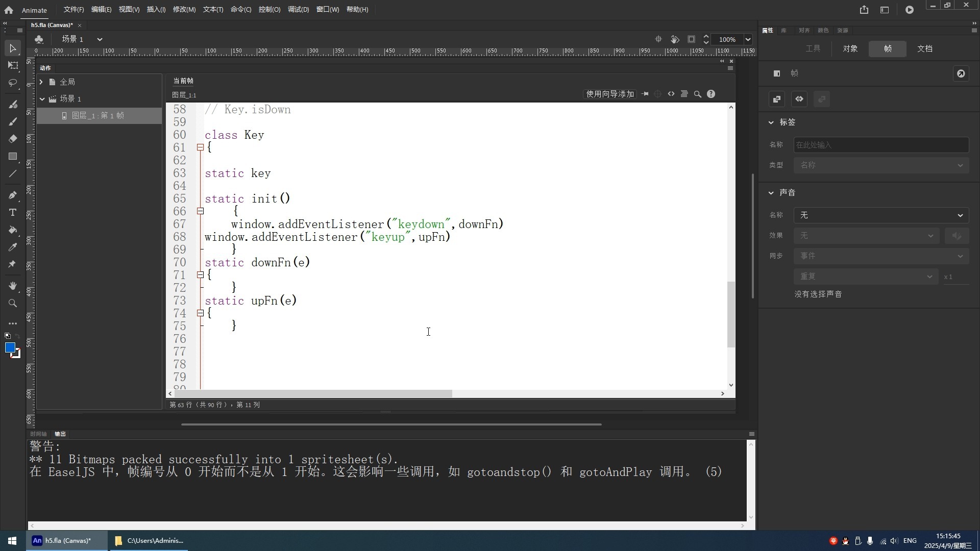Switch to the 文档 tab in Properties
The width and height of the screenshot is (980, 551).
click(925, 48)
